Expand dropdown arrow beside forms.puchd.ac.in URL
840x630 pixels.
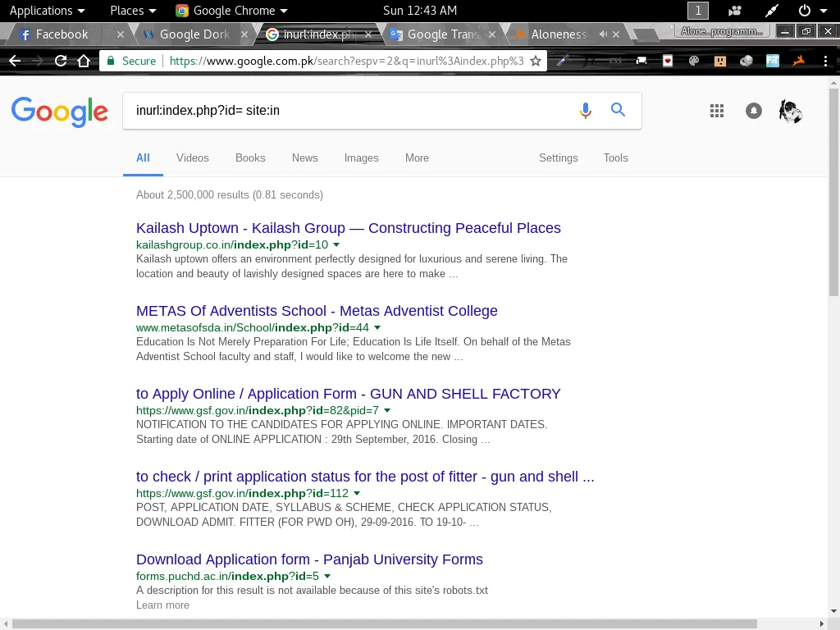click(327, 577)
